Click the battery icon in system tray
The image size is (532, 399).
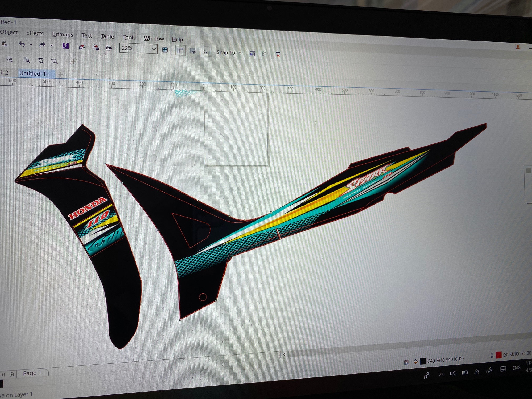pos(465,372)
